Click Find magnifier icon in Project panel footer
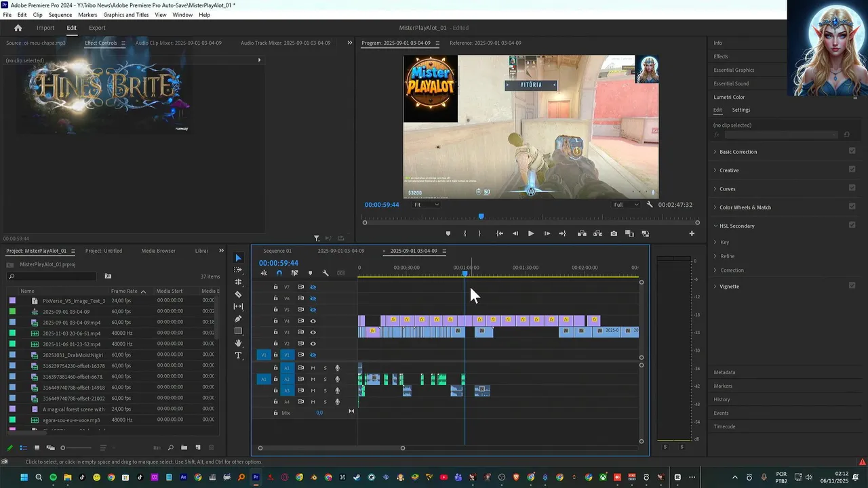868x488 pixels. [x=170, y=447]
